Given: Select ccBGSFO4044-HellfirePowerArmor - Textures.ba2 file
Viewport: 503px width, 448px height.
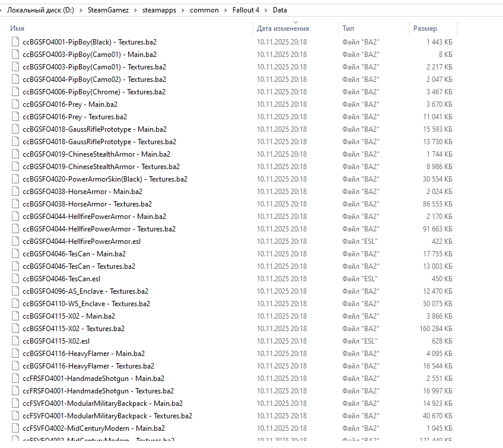Looking at the screenshot, I should coord(99,229).
